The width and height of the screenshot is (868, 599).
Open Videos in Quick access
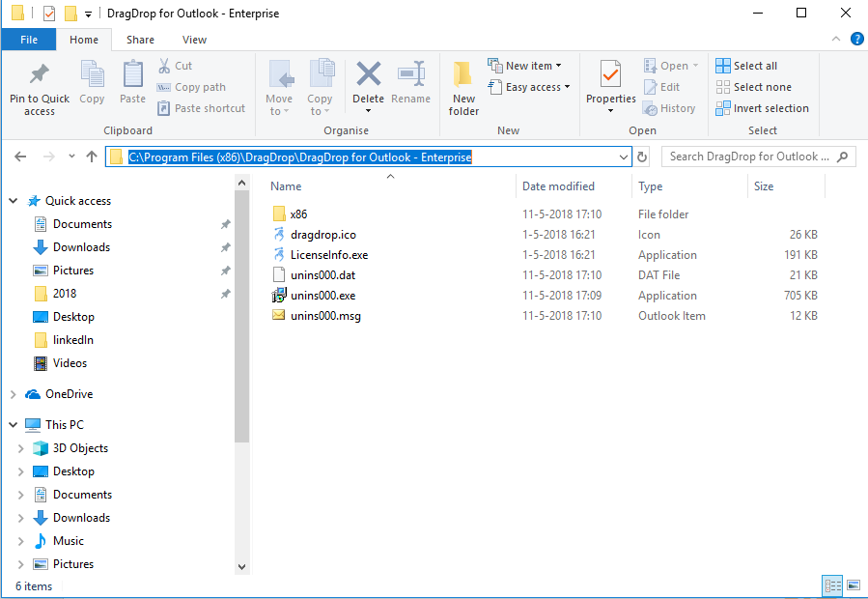click(70, 363)
